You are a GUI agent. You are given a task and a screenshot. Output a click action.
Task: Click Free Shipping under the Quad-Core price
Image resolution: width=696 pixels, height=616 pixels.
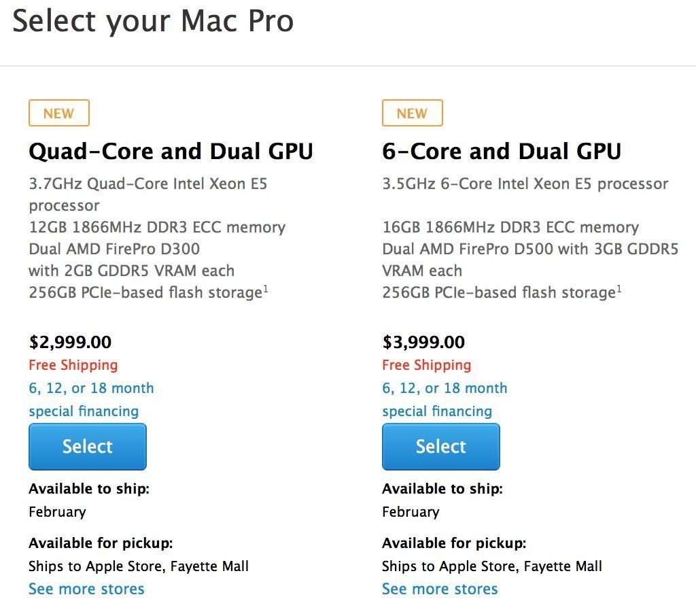tap(73, 365)
